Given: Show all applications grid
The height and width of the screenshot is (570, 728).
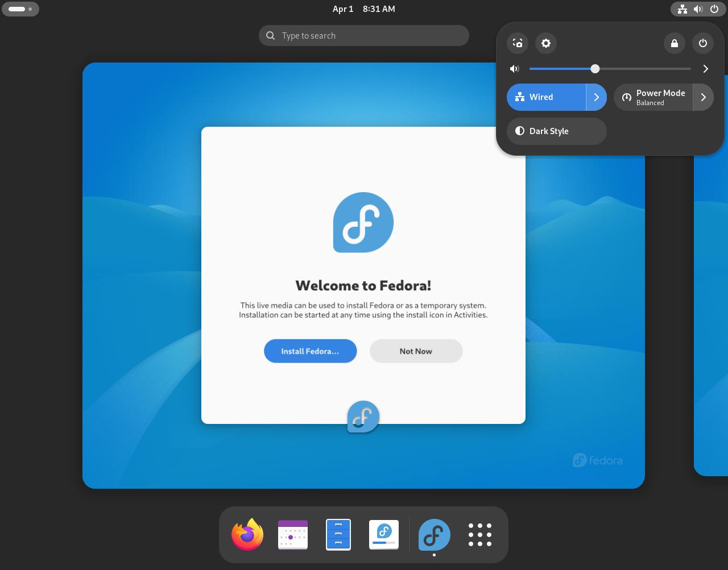Looking at the screenshot, I should coord(480,535).
